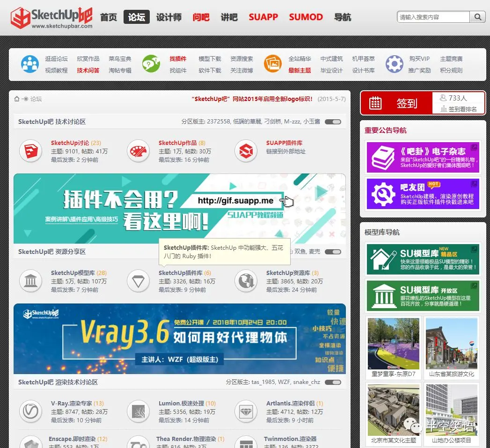Viewport: 490px width, 448px height.
Task: Open the 吧友团 purple banner
Action: [423, 194]
